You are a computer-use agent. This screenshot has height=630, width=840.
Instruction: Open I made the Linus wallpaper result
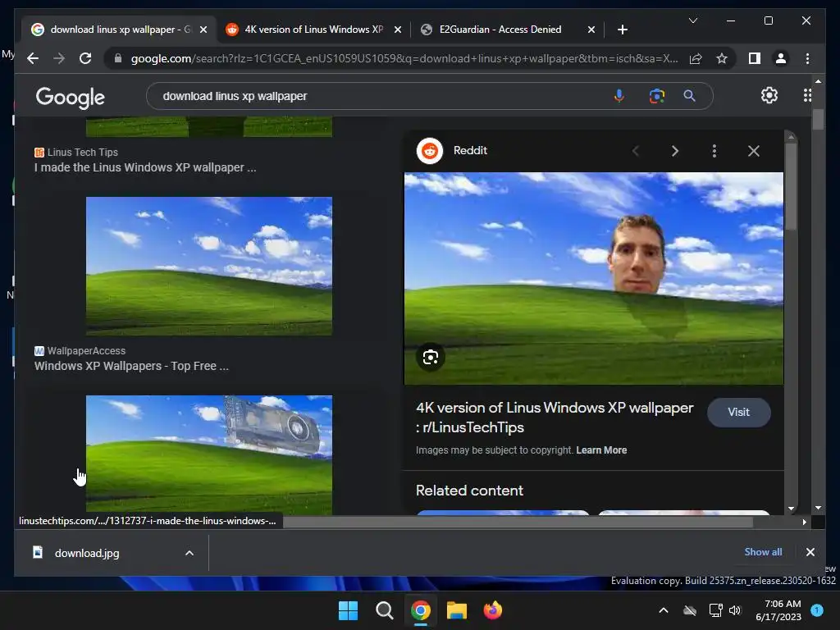(x=145, y=167)
